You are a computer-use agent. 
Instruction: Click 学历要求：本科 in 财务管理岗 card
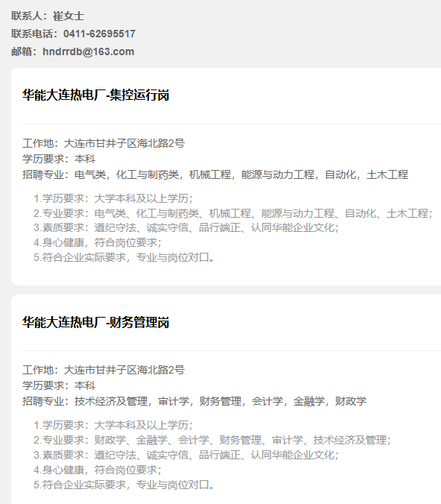pyautogui.click(x=59, y=385)
